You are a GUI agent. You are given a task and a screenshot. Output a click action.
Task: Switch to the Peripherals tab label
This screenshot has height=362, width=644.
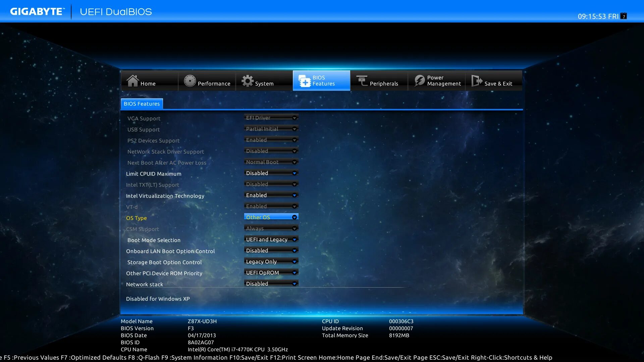coord(384,83)
